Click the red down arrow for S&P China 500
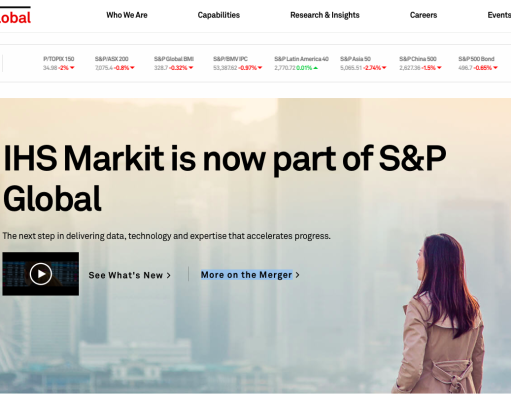Screen dimensions: 511x400 439,68
